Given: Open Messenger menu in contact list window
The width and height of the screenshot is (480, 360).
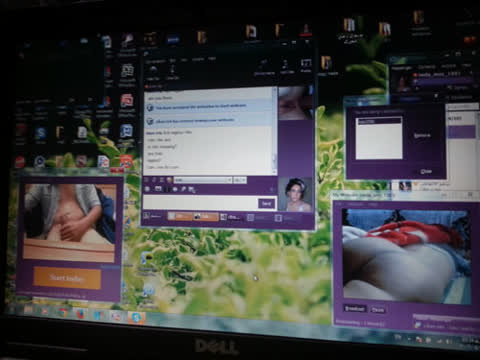Looking at the screenshot, I should point(402,68).
